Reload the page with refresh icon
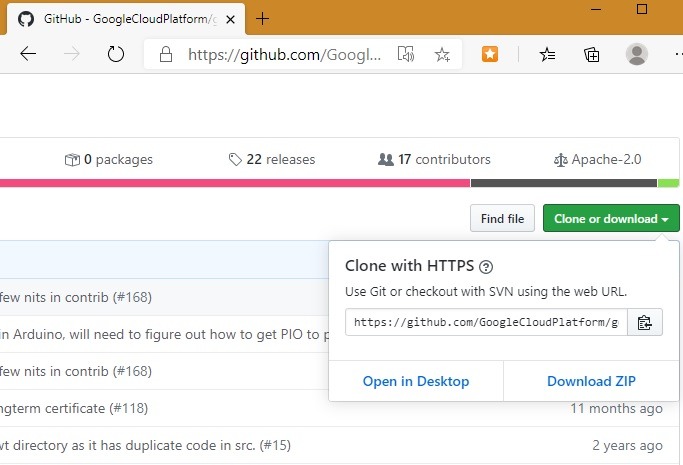 tap(116, 54)
